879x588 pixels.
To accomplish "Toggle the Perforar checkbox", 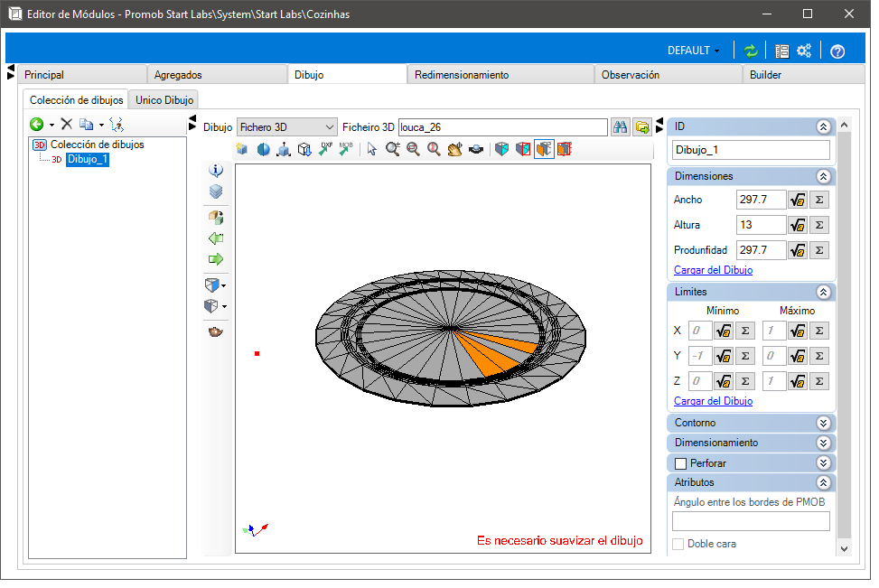I will [680, 463].
